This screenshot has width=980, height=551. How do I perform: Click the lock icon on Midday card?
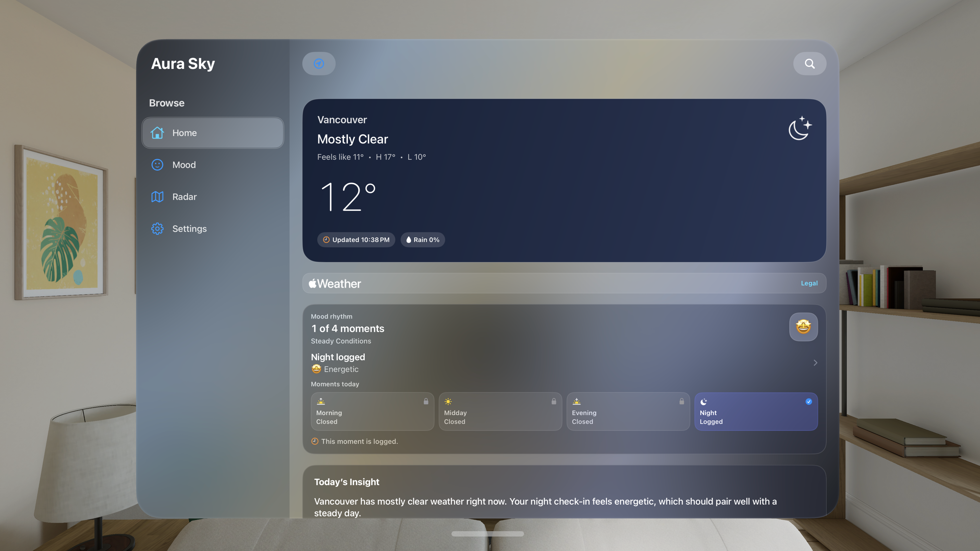point(554,401)
